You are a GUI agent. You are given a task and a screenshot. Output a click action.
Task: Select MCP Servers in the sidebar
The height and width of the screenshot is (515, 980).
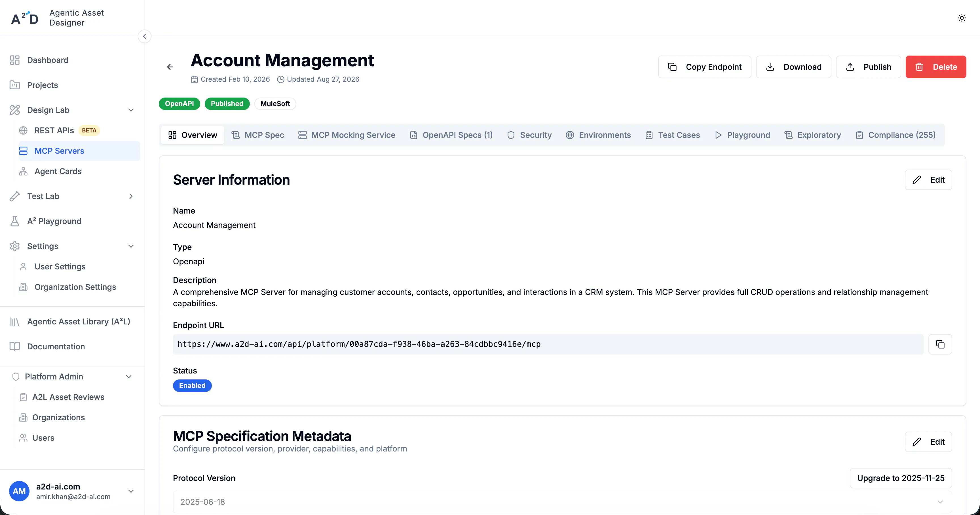click(79, 151)
